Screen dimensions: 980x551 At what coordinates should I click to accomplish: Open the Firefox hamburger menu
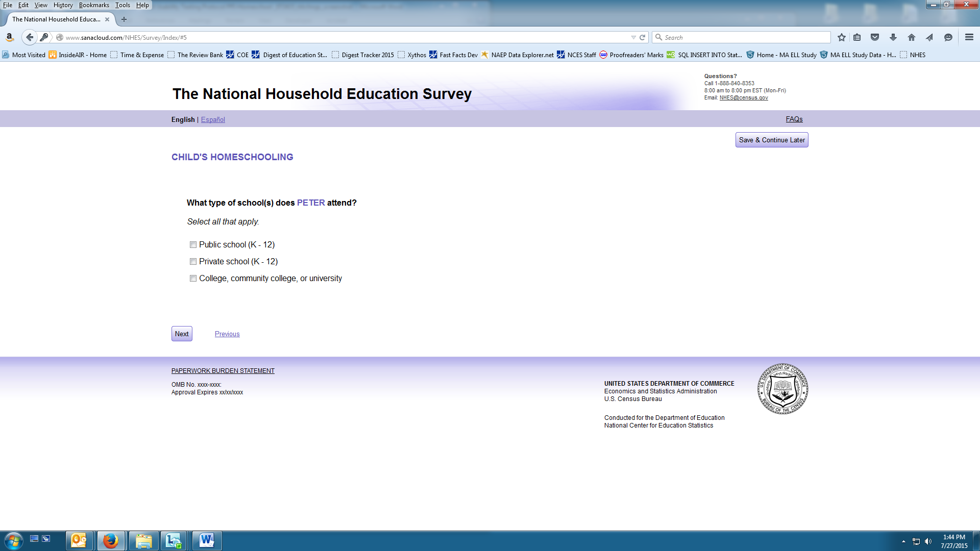tap(969, 37)
